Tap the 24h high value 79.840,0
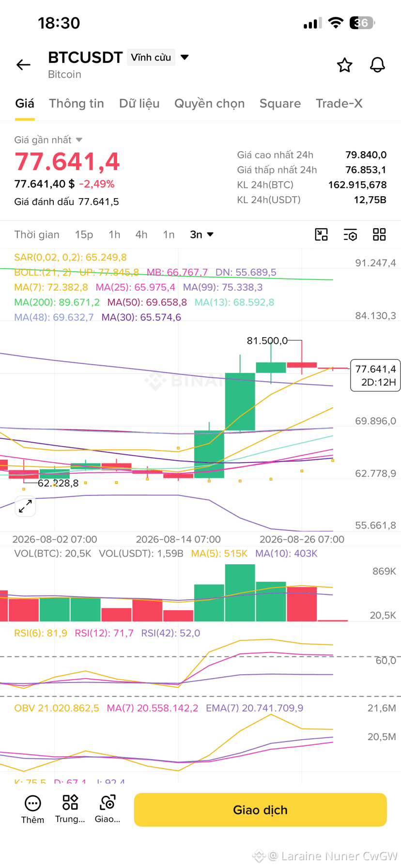This screenshot has width=401, height=868. pyautogui.click(x=366, y=155)
